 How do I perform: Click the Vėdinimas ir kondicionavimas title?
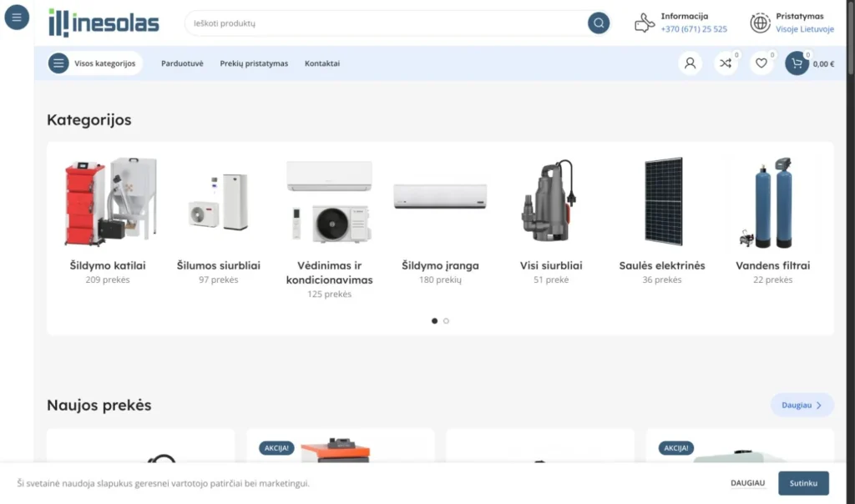[329, 272]
